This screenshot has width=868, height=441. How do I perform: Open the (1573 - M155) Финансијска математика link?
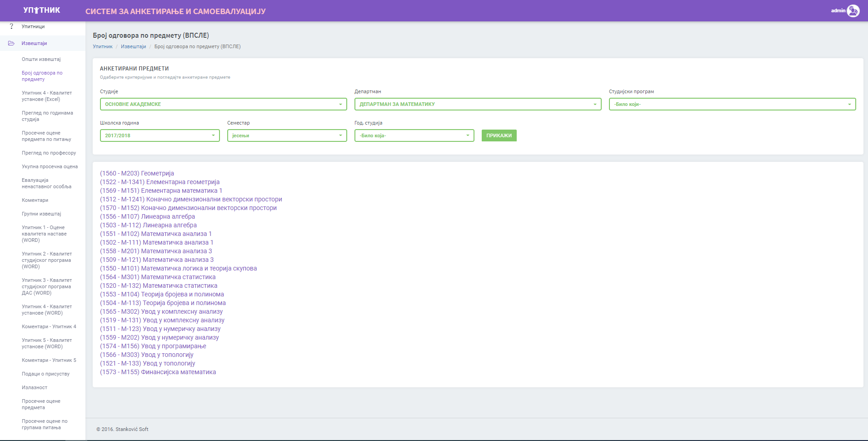pyautogui.click(x=158, y=372)
